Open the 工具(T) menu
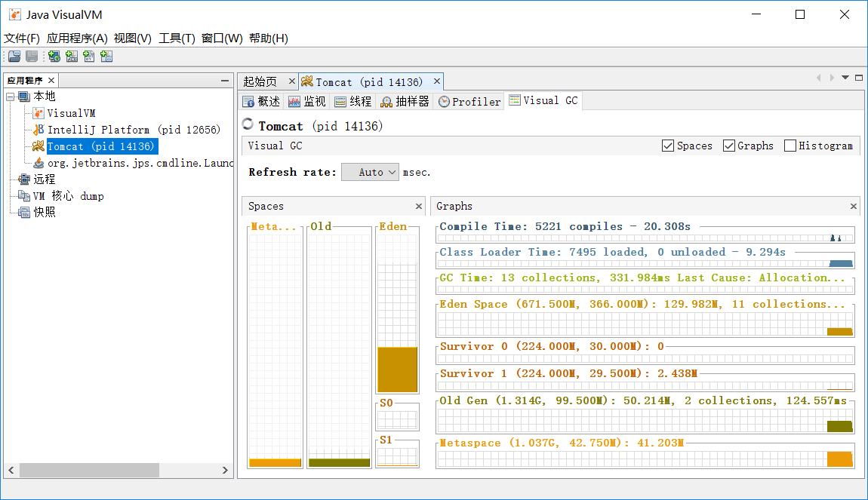The width and height of the screenshot is (868, 500). click(x=177, y=38)
